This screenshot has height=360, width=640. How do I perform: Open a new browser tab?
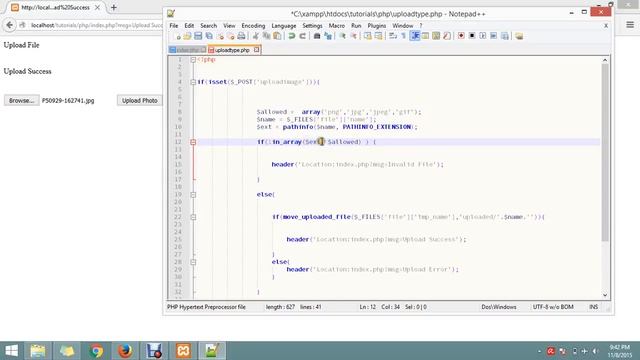[114, 7]
